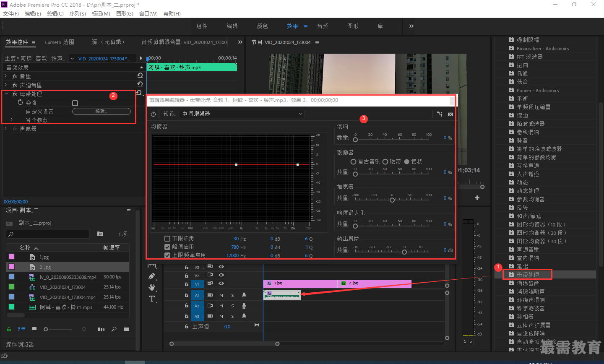Image resolution: width=604 pixels, height=364 pixels.
Task: Switch project panel to icon view
Action: [34, 329]
